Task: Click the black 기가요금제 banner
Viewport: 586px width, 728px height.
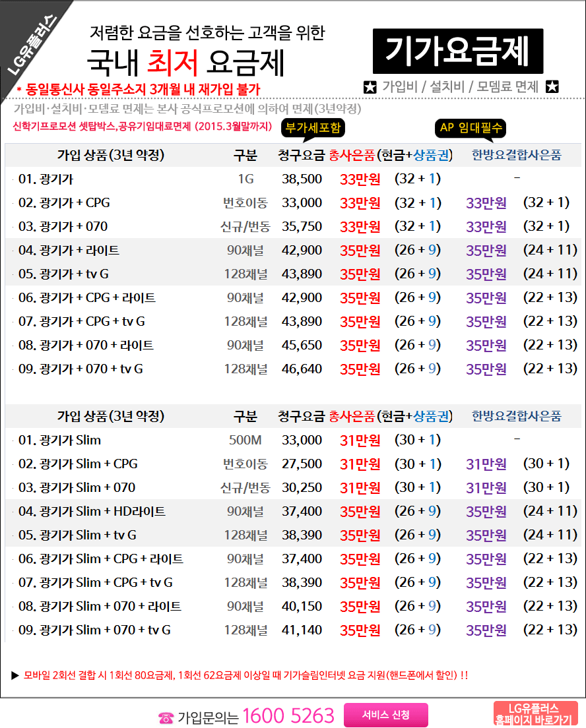Action: 457,51
